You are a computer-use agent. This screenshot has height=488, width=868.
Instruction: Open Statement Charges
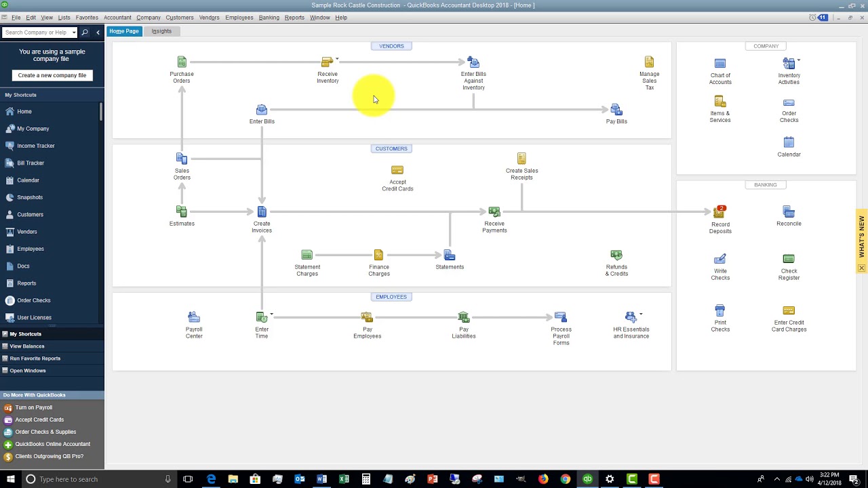click(x=307, y=255)
